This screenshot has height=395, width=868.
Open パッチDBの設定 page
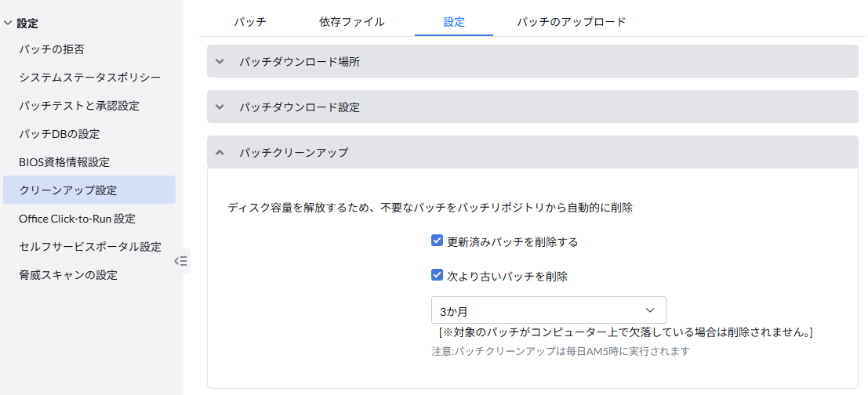[x=60, y=134]
